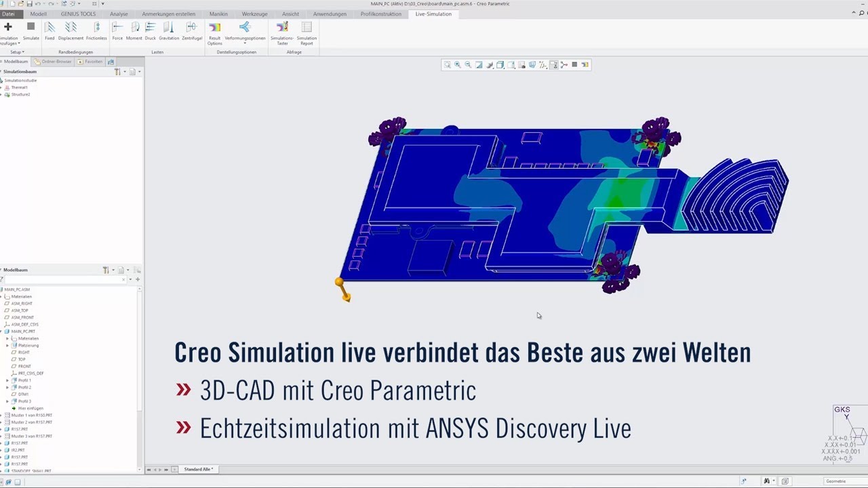Viewport: 868px width, 488px height.
Task: Open saved orientations box icon
Action: click(x=500, y=64)
